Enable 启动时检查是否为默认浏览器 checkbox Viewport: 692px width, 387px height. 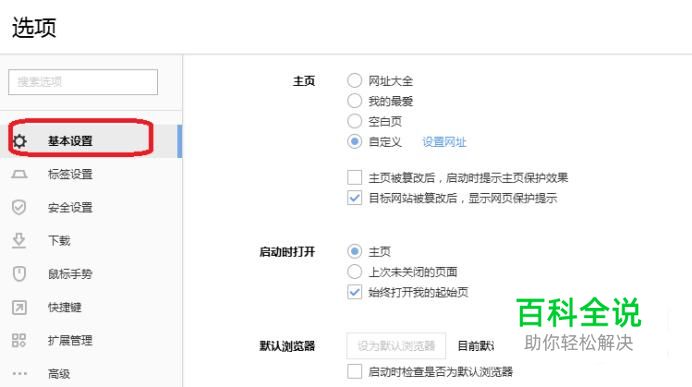(x=354, y=372)
